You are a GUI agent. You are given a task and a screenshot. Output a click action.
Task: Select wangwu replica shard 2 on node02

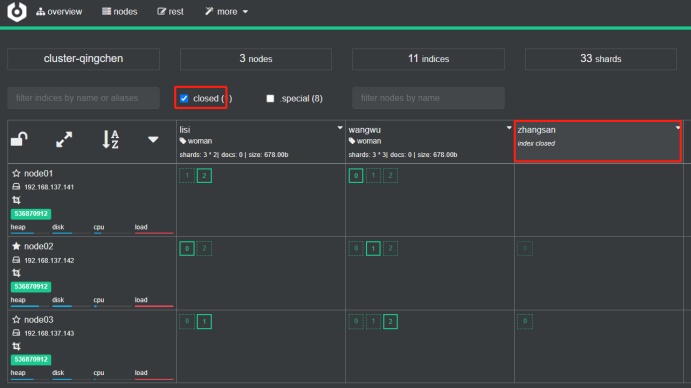[390, 248]
